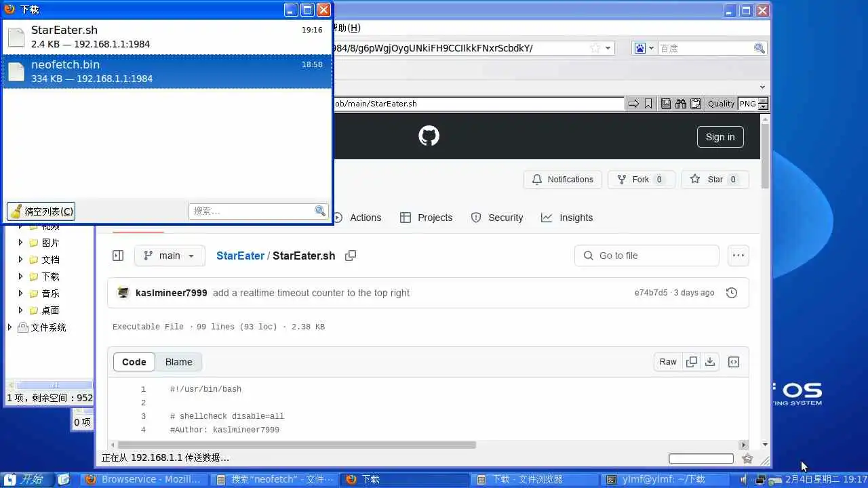Expand the 图片 folder in file tree
Image resolution: width=868 pixels, height=488 pixels.
coord(21,243)
